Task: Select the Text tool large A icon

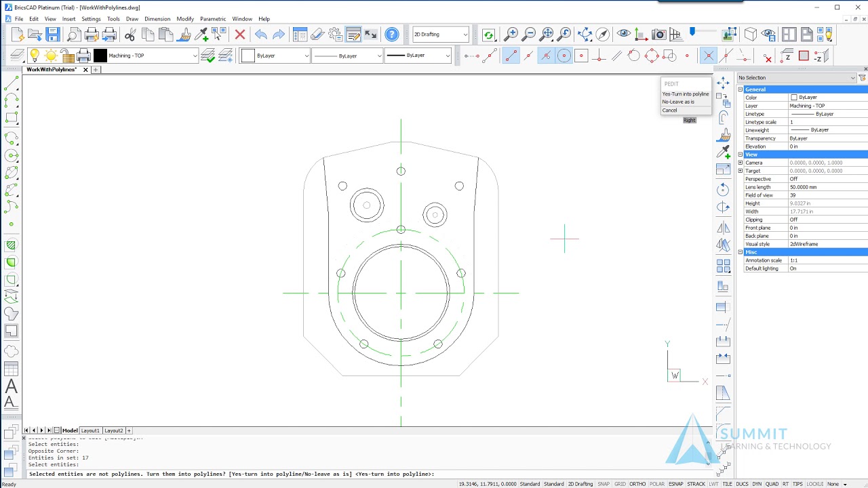Action: click(x=12, y=386)
